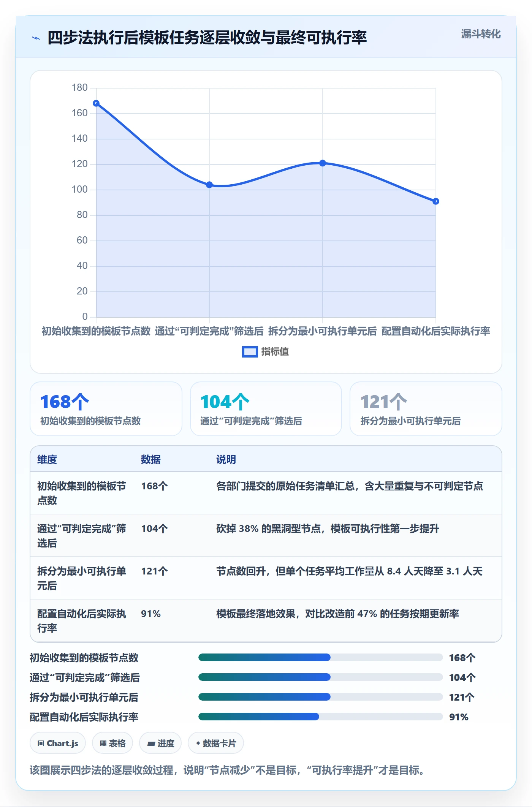Click the bar icon inside the 进度 chip
Screen dimensions: 532x807
click(x=151, y=744)
